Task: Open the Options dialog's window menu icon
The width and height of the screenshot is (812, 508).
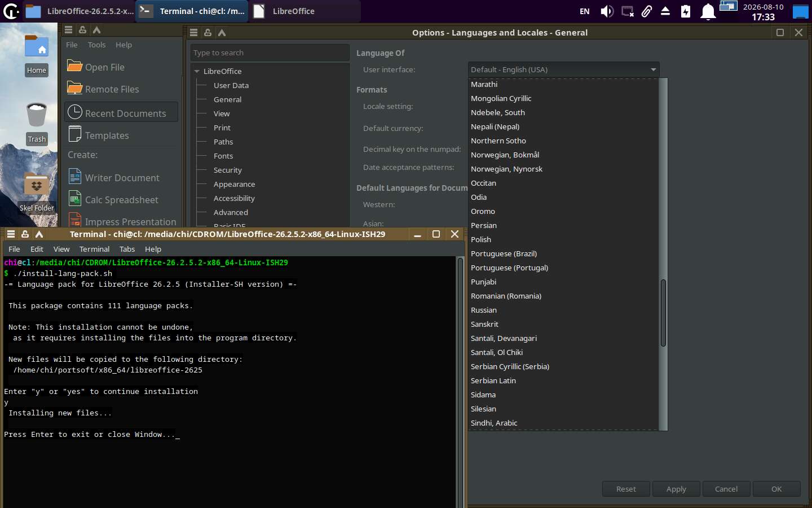Action: pyautogui.click(x=193, y=33)
